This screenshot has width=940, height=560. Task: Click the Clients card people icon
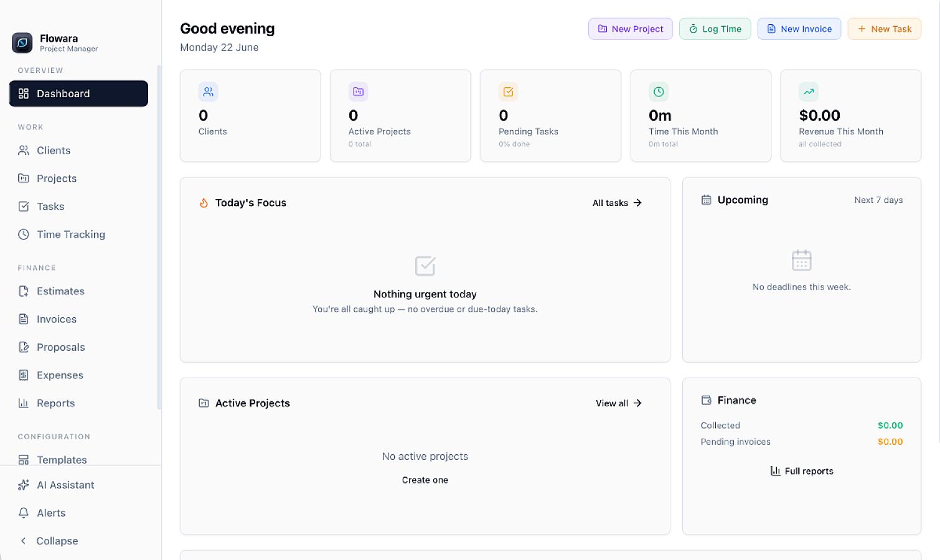[x=209, y=92]
